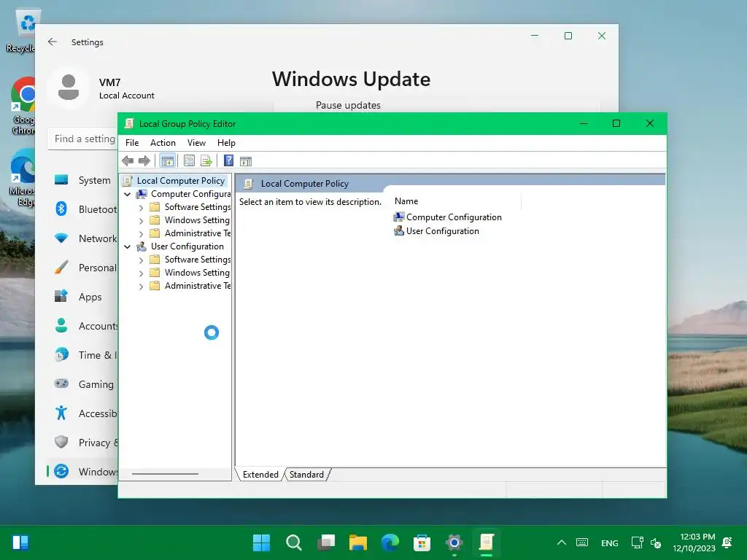Screen dimensions: 747x560
Task: Switch to the Extended tab
Action: point(260,474)
